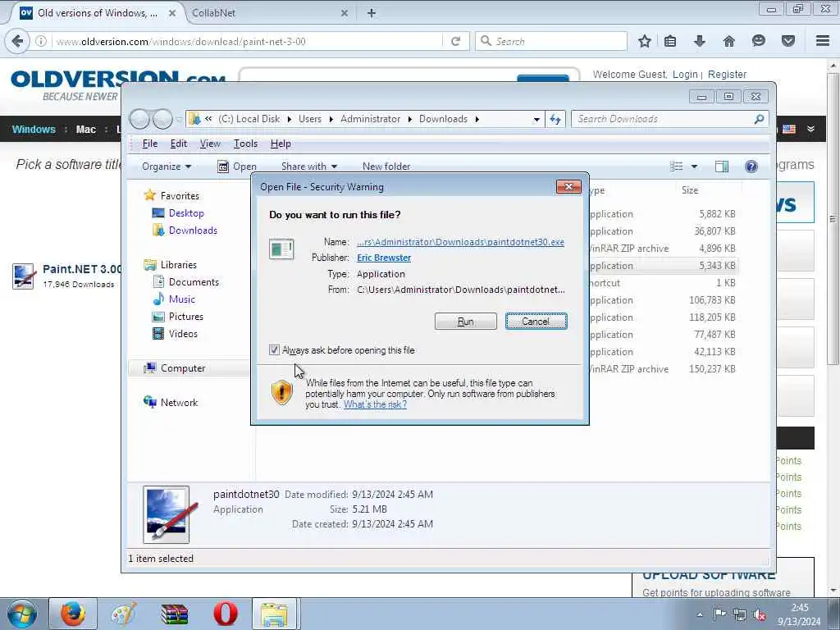The width and height of the screenshot is (840, 630).
Task: Click the muted volume tray icon
Action: tap(759, 614)
